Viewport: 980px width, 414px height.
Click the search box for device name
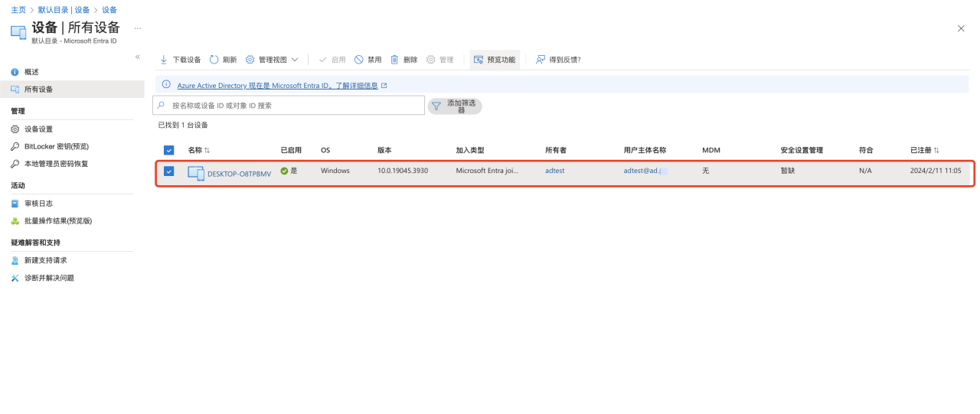tap(289, 106)
